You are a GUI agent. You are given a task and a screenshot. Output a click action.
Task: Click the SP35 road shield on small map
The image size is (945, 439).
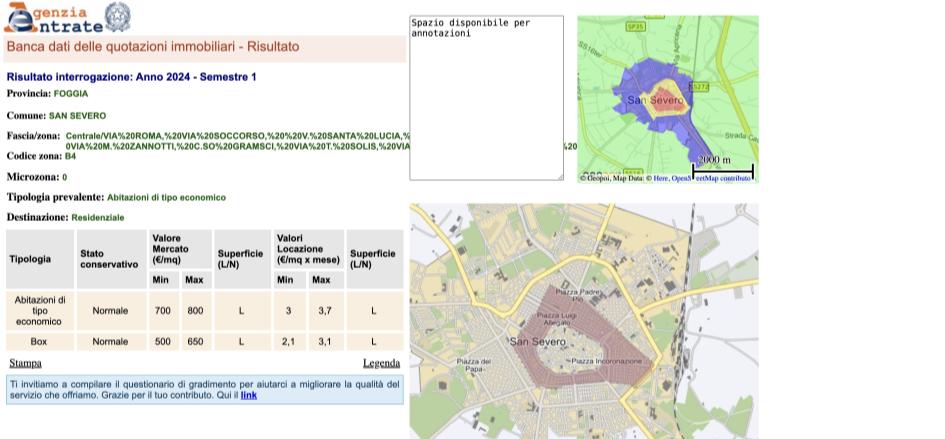[x=635, y=27]
